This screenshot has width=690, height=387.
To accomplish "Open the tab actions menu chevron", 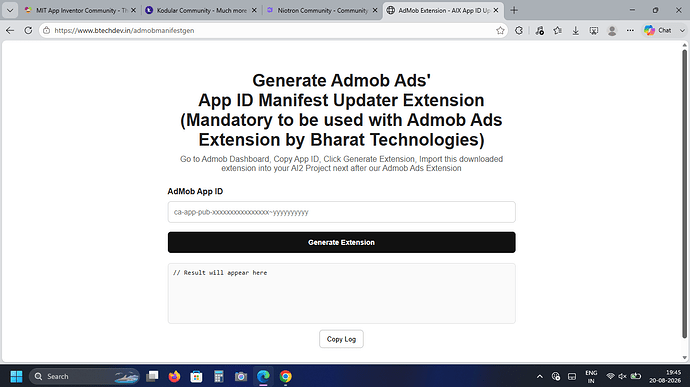I will point(10,10).
